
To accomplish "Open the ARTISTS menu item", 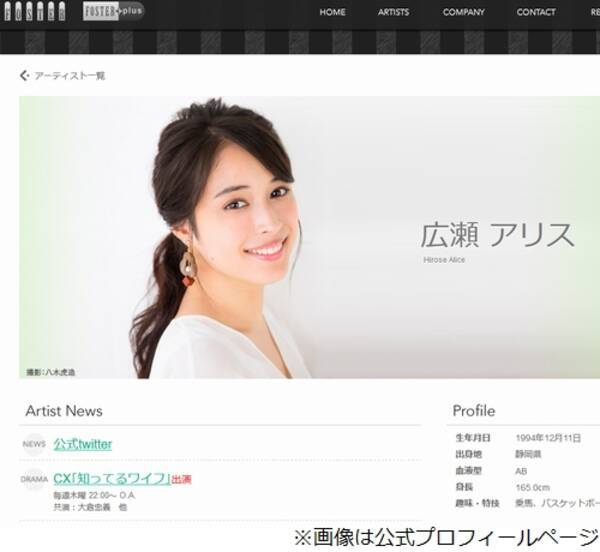I will [x=393, y=12].
